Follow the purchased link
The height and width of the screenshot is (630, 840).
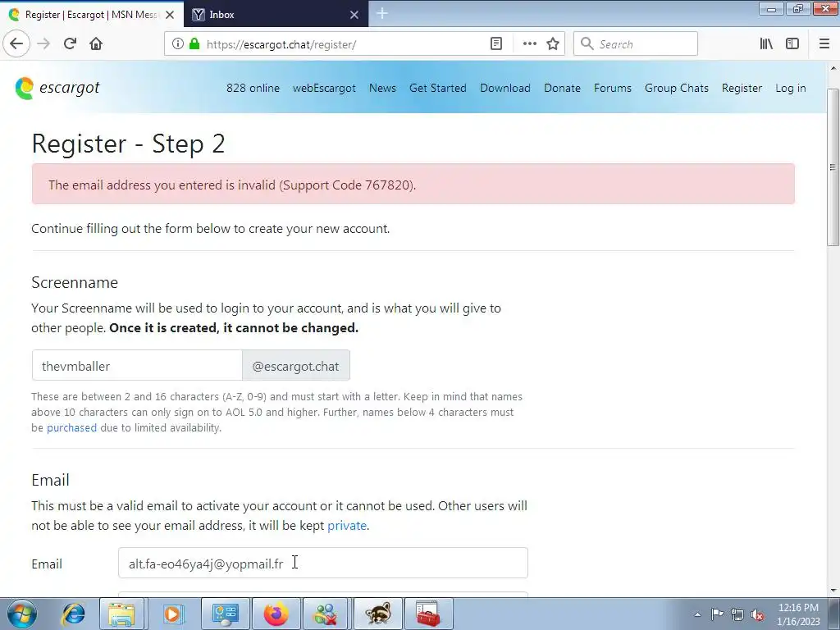(72, 427)
